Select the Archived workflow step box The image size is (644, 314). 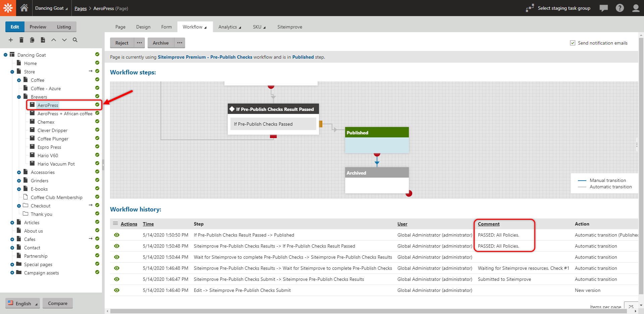pyautogui.click(x=377, y=180)
